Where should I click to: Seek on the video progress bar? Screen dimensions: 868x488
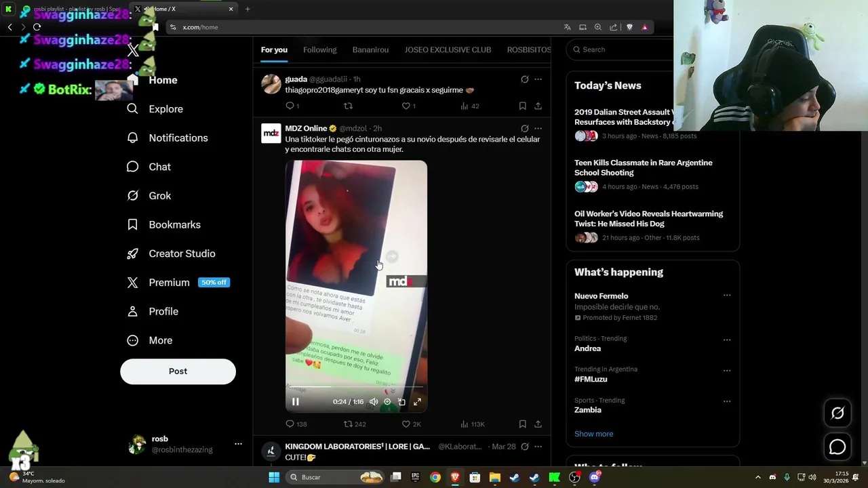[356, 387]
